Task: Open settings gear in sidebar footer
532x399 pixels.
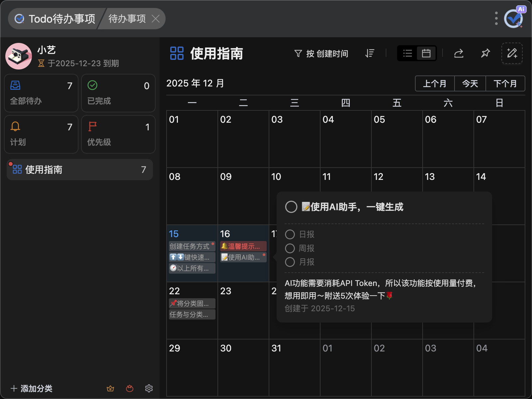Action: coord(149,388)
